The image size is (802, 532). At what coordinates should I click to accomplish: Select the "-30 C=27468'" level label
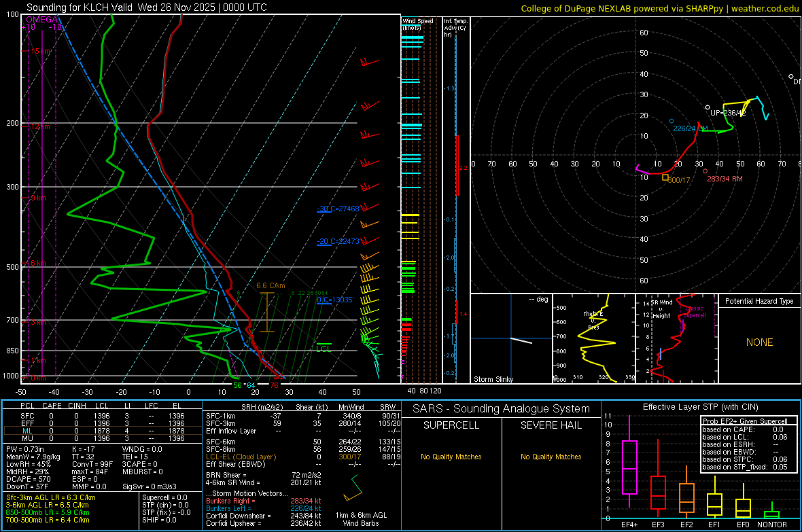(338, 209)
